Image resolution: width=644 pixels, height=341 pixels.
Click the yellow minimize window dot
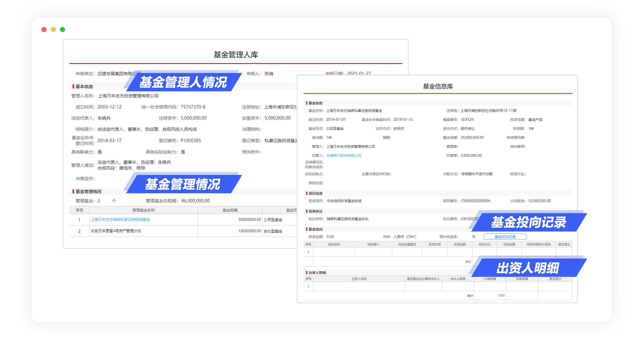click(x=53, y=30)
